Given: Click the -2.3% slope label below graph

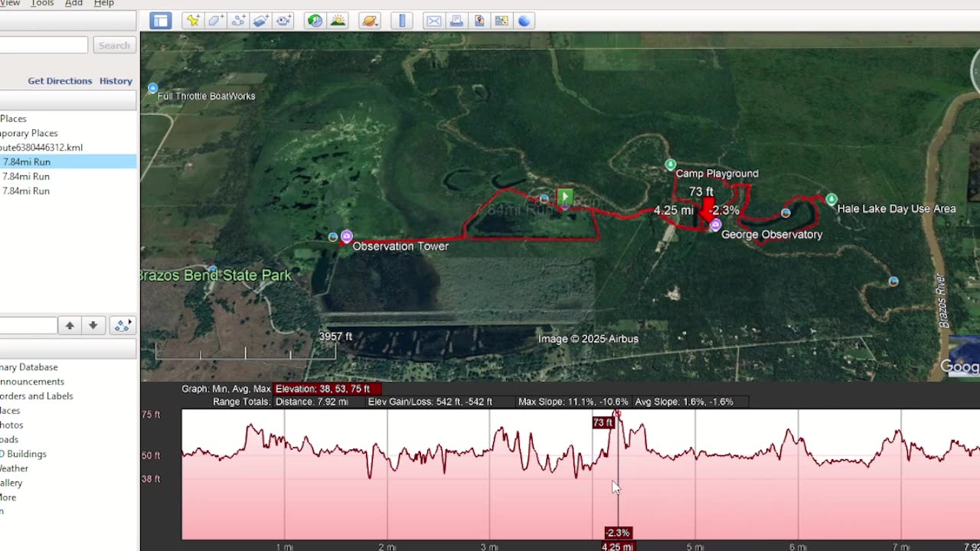Looking at the screenshot, I should click(618, 533).
